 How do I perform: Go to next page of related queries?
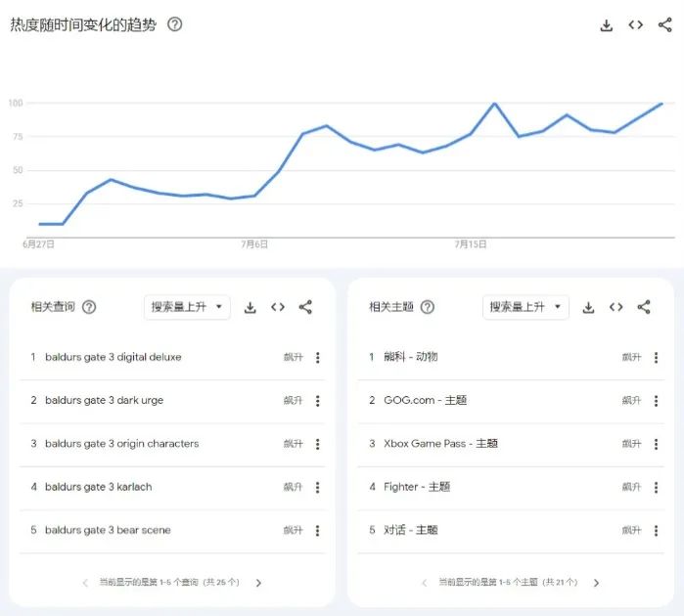tap(258, 583)
